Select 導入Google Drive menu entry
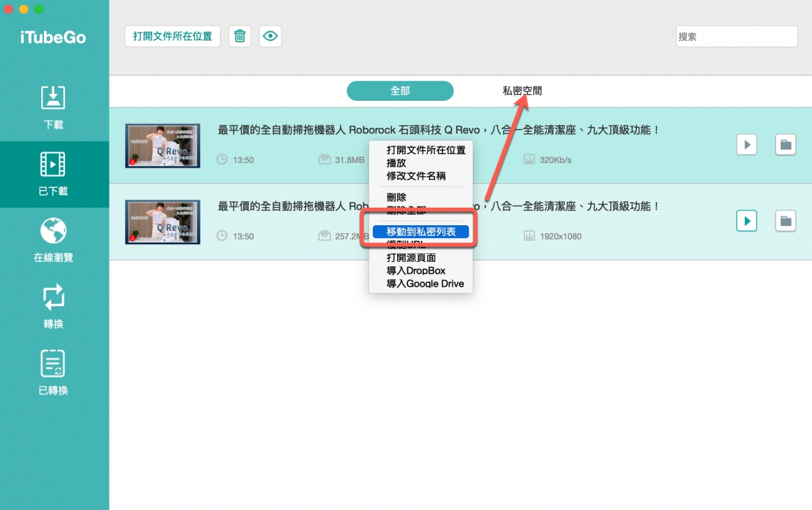 425,283
